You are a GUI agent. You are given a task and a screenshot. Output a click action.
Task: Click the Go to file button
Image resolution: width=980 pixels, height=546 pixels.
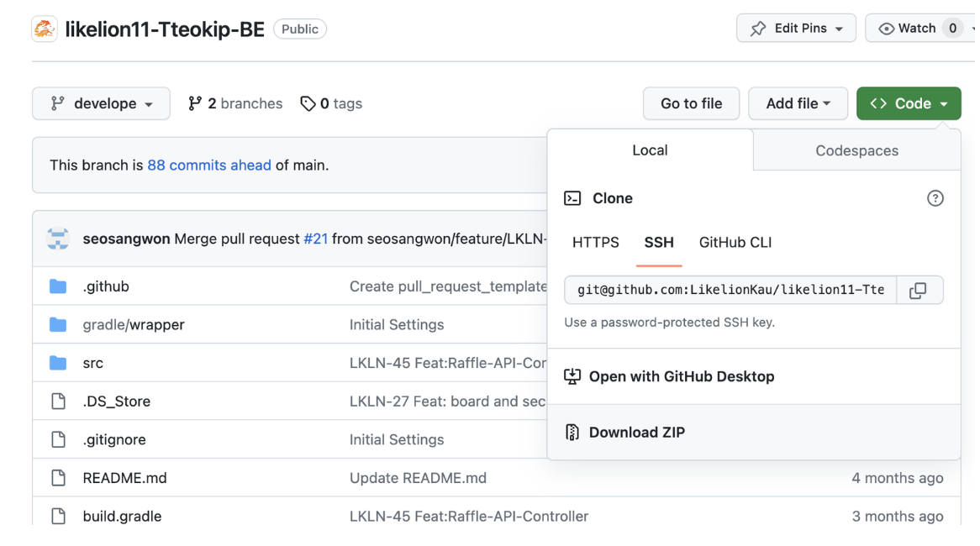pos(691,103)
